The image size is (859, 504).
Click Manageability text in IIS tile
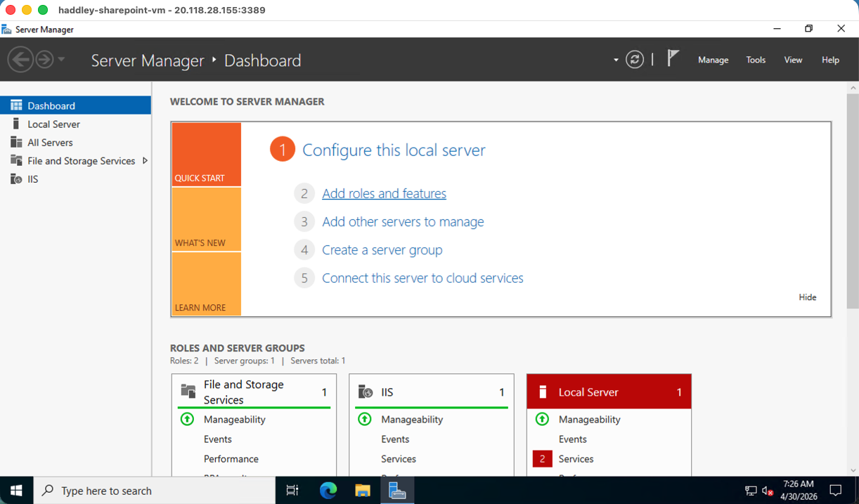coord(412,419)
